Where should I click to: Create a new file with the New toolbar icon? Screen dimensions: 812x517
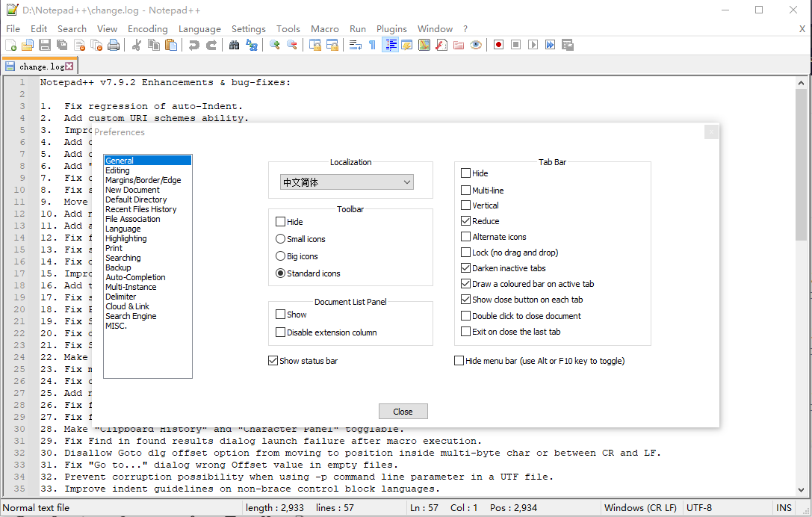click(11, 45)
